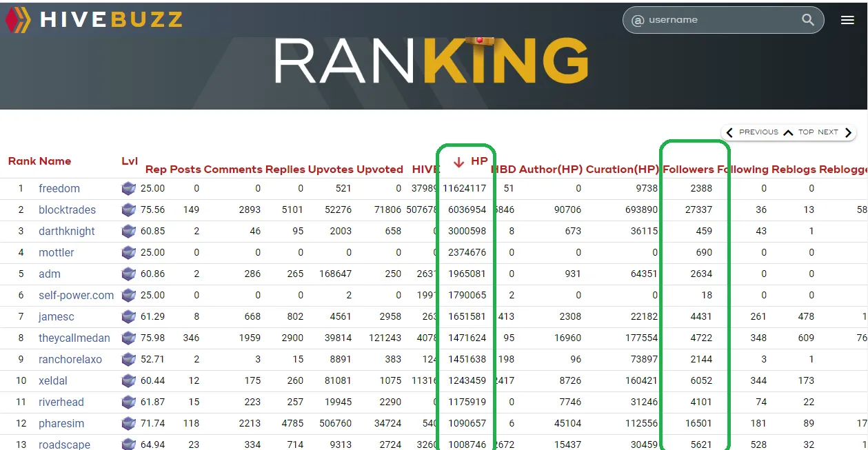Viewport: 868px width, 450px height.
Task: Focus the username search field
Action: (723, 20)
